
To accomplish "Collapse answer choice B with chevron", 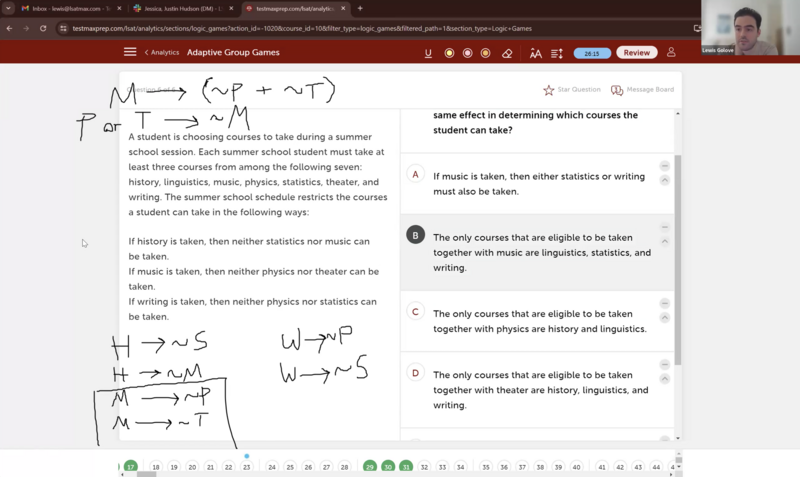I will click(x=665, y=241).
